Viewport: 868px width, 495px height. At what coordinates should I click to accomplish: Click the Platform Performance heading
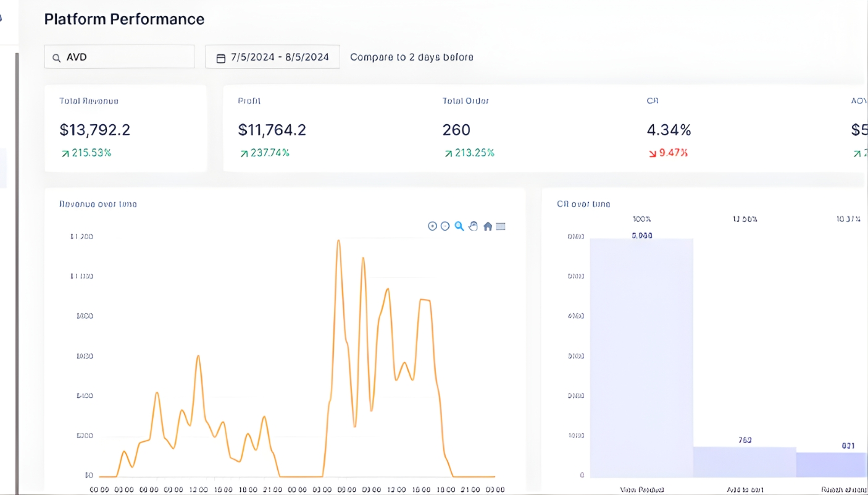click(124, 19)
